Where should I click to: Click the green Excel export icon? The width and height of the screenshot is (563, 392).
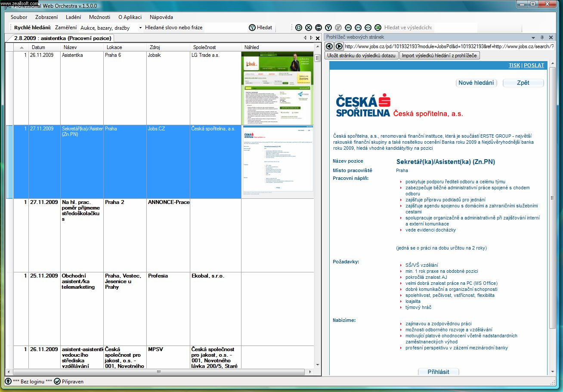pos(378,28)
